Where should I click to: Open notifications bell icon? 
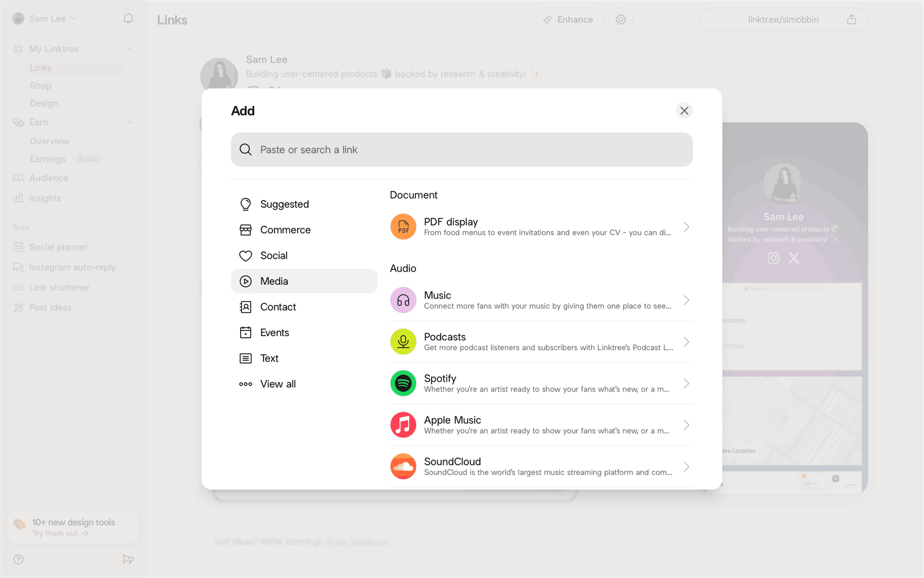(128, 18)
